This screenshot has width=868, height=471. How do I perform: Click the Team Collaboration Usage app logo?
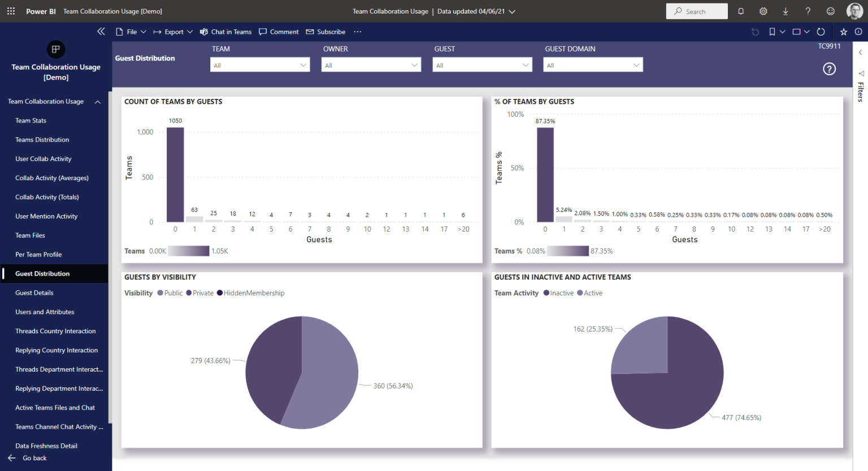click(x=55, y=49)
